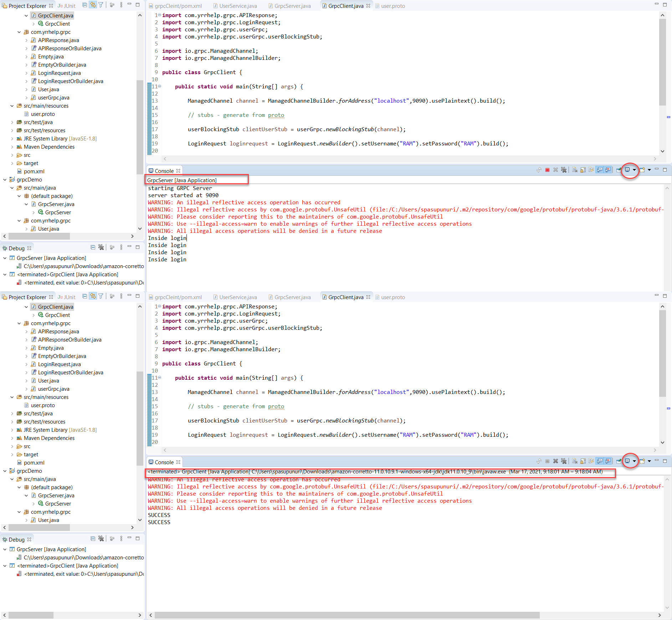
Task: Remove the current launch from the Console
Action: pyautogui.click(x=555, y=170)
